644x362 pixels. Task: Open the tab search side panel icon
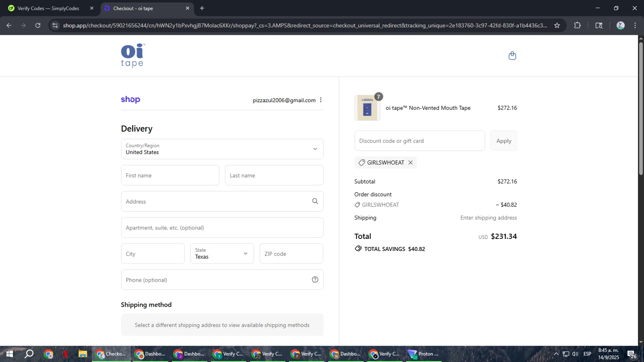[x=599, y=25]
